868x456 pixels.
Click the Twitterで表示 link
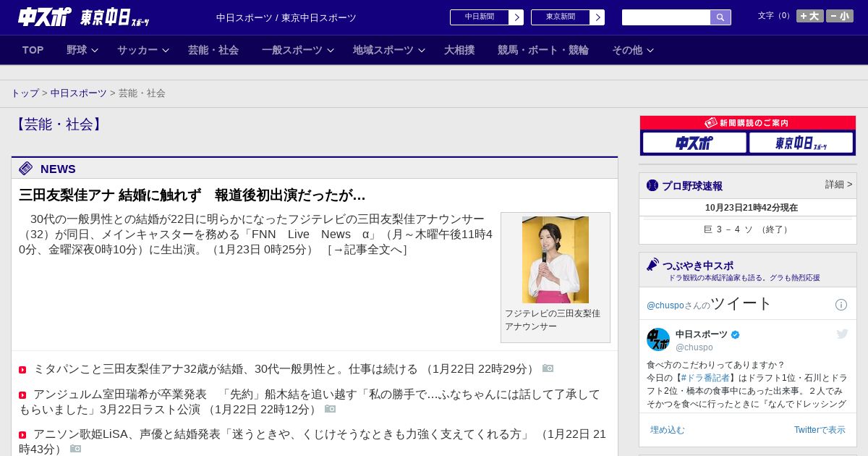[820, 430]
